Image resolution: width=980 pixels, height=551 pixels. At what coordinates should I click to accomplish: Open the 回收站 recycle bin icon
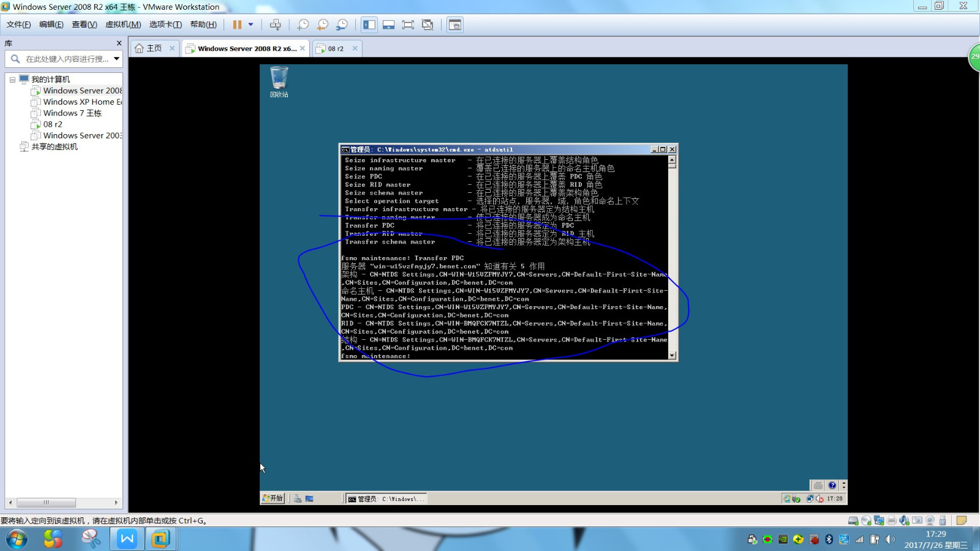(x=279, y=82)
